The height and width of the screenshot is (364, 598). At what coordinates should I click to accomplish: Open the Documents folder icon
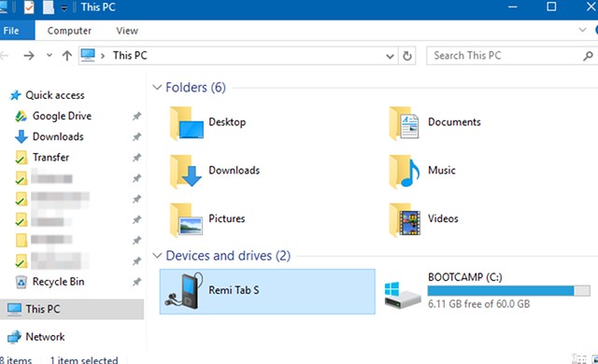point(405,123)
